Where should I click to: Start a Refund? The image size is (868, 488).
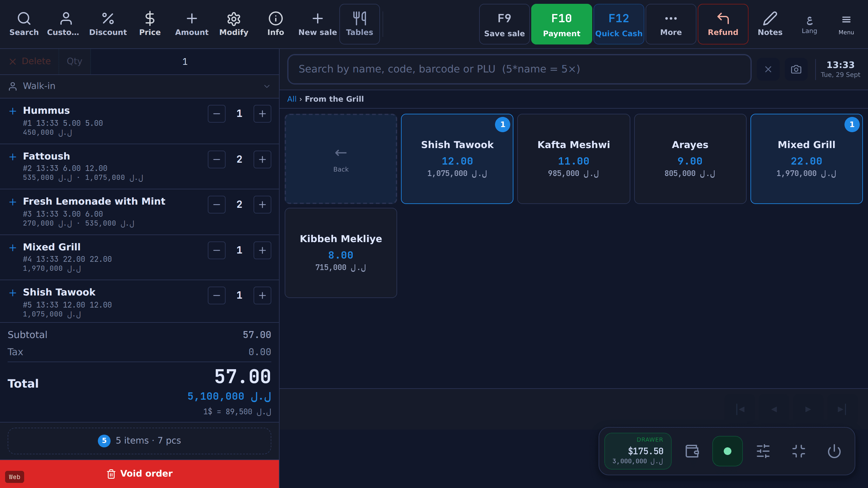tap(723, 24)
